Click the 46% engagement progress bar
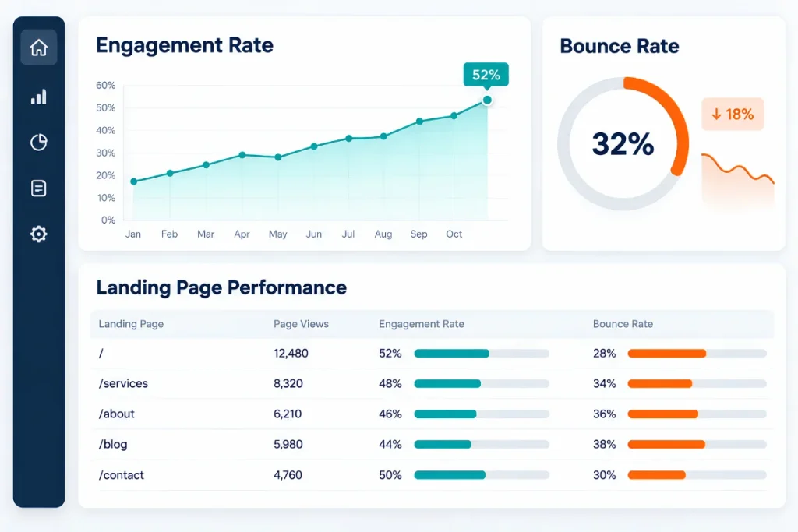The width and height of the screenshot is (798, 532). 482,414
